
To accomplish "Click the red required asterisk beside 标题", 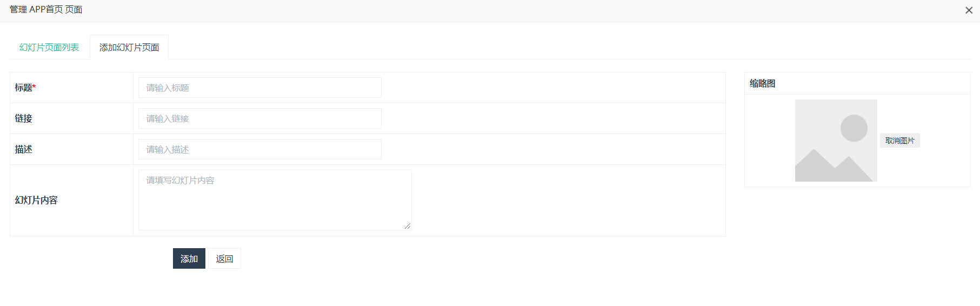I will [34, 87].
